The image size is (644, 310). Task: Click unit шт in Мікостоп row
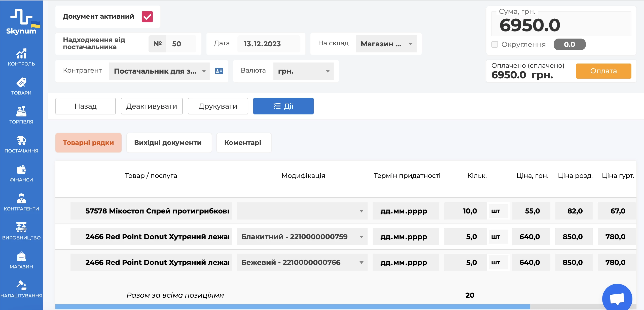coord(498,211)
